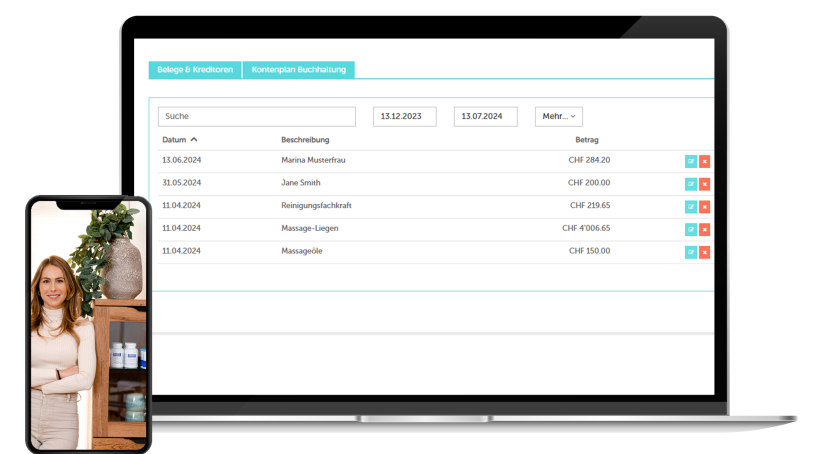Edit the Massage-Liegen entry
This screenshot has width=826, height=454.
[691, 229]
